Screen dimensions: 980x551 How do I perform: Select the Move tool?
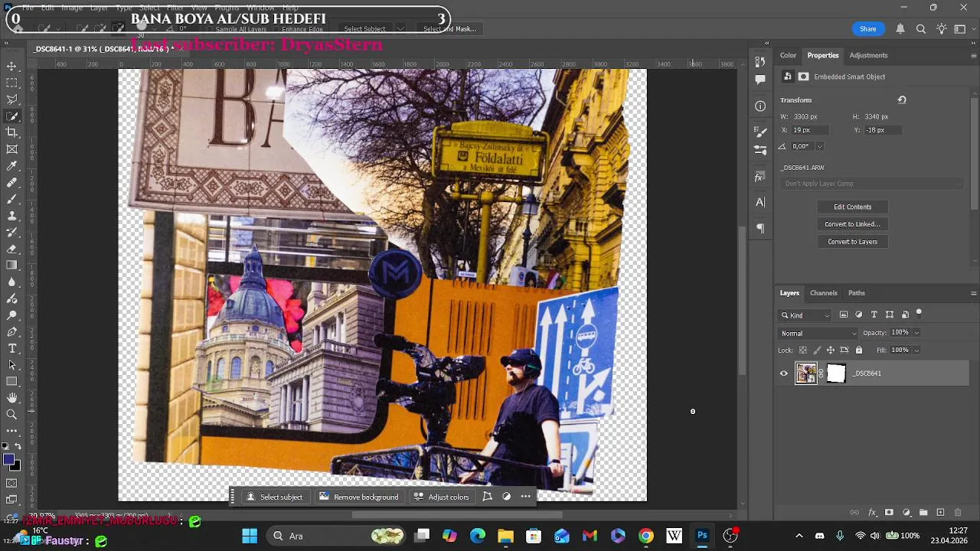point(11,66)
